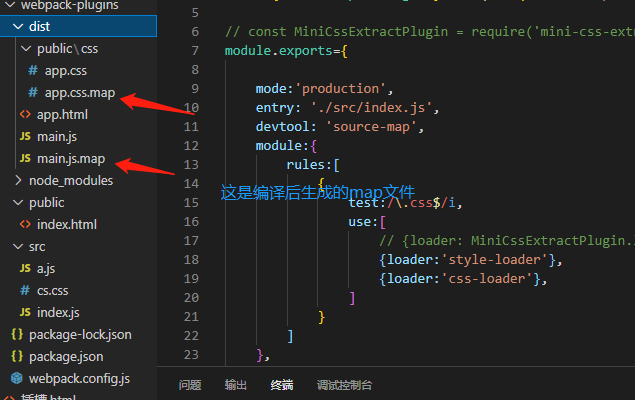Click the CSS icon of cs.css
Screen dimensions: 635x400
tap(25, 290)
